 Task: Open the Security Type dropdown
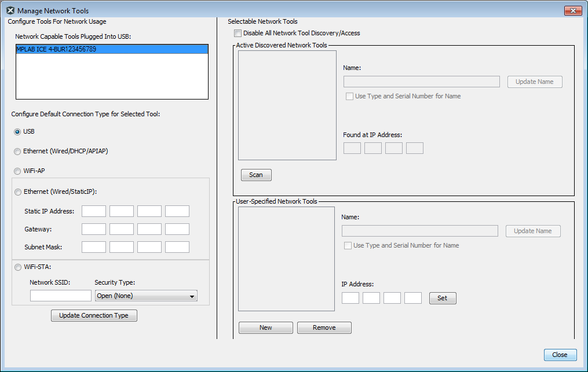pyautogui.click(x=146, y=296)
